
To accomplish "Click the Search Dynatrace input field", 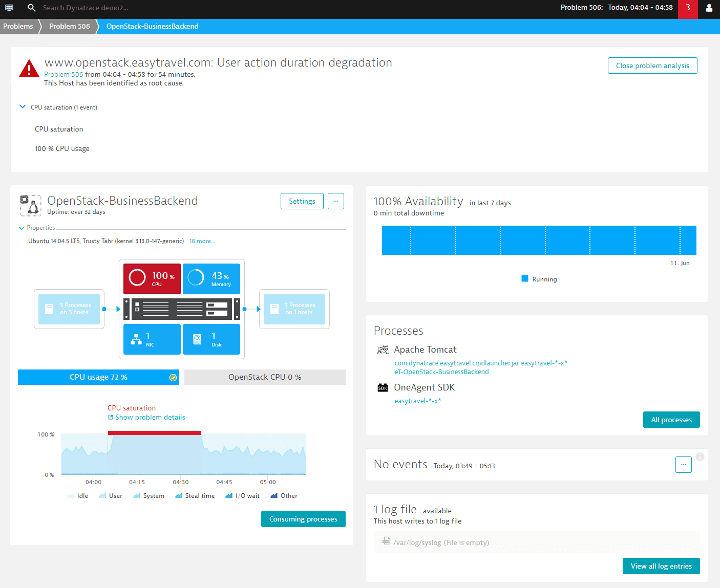I will pyautogui.click(x=86, y=8).
